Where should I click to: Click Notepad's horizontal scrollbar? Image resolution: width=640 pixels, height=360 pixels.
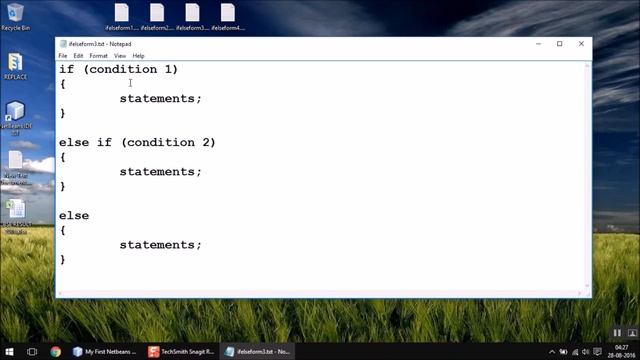[320, 293]
